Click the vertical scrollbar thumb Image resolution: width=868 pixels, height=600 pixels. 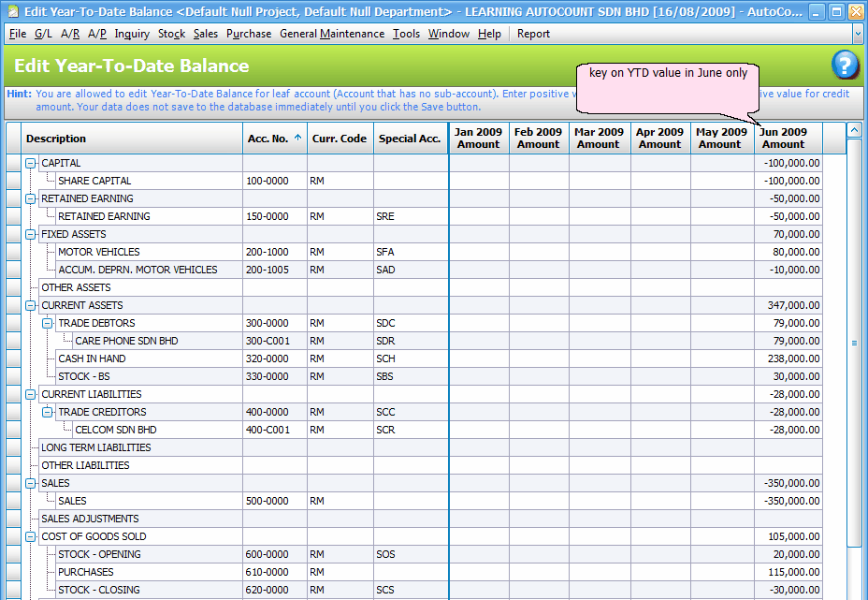click(854, 344)
